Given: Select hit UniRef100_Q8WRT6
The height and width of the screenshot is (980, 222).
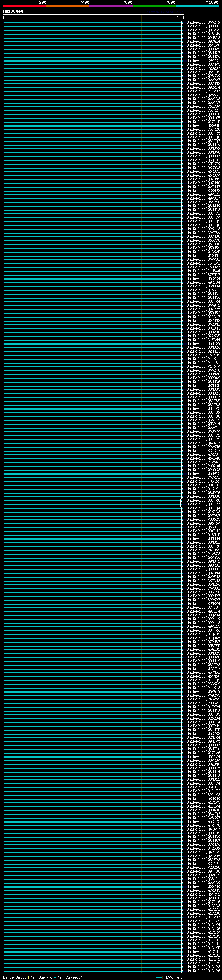Looking at the screenshot, I should pos(203,493).
